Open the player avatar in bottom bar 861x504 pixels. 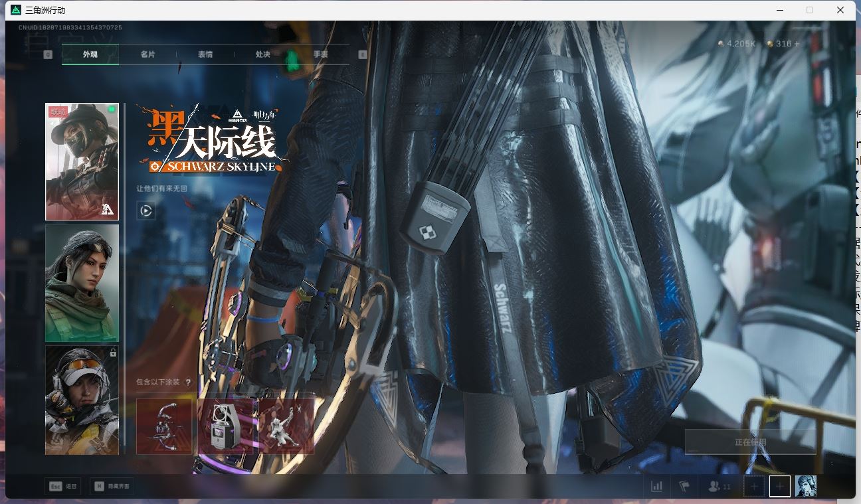point(806,486)
